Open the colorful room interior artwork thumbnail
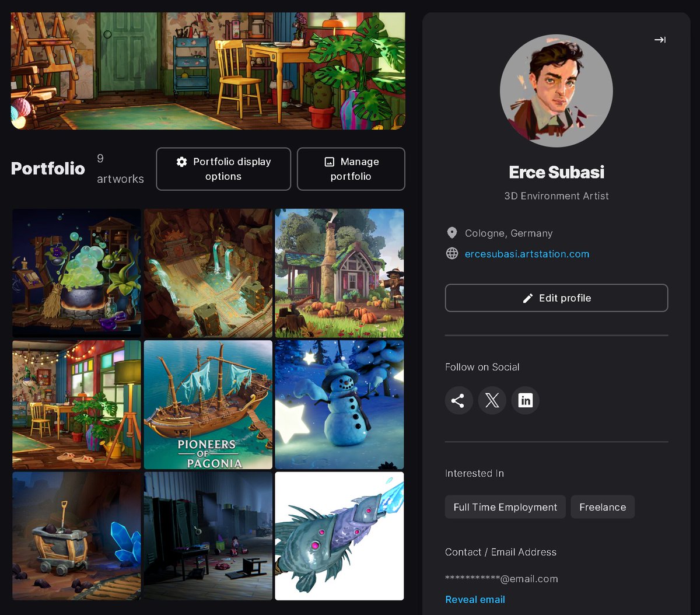Image resolution: width=700 pixels, height=615 pixels. [x=76, y=405]
